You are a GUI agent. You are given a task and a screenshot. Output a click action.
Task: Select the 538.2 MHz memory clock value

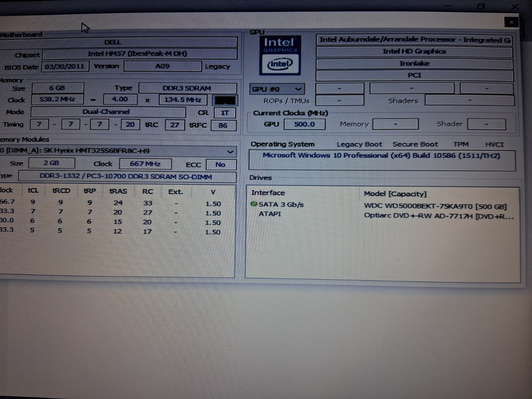57,99
